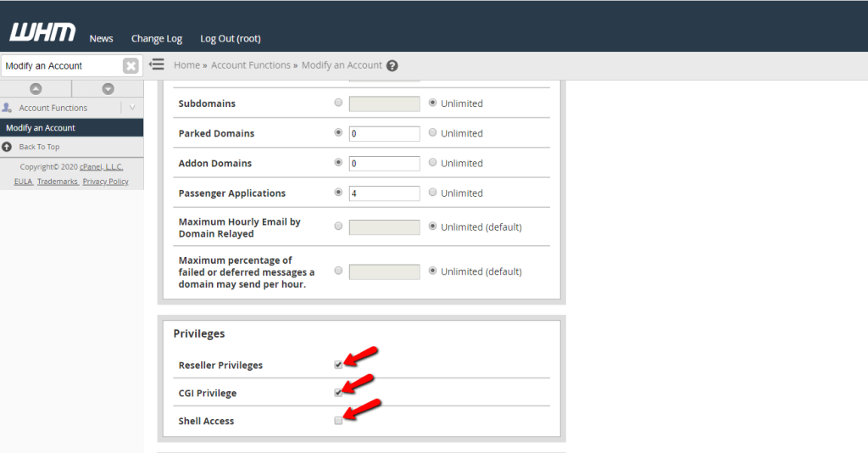Select Unlimited for Passenger Applications
868x453 pixels.
(433, 193)
